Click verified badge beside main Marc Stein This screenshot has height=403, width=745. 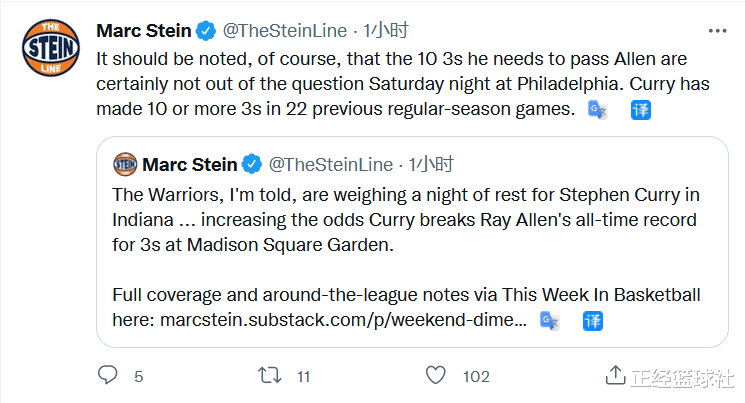click(206, 31)
